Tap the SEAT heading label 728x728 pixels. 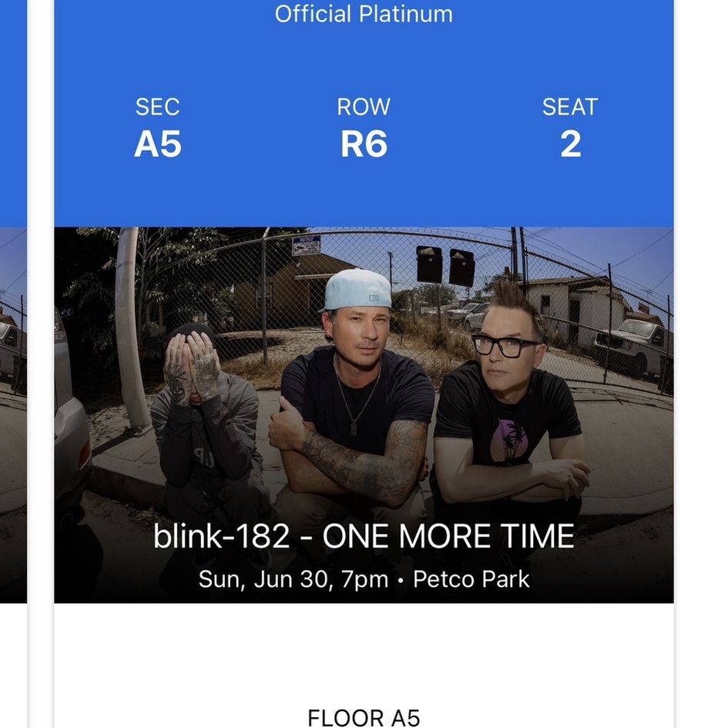(x=570, y=107)
